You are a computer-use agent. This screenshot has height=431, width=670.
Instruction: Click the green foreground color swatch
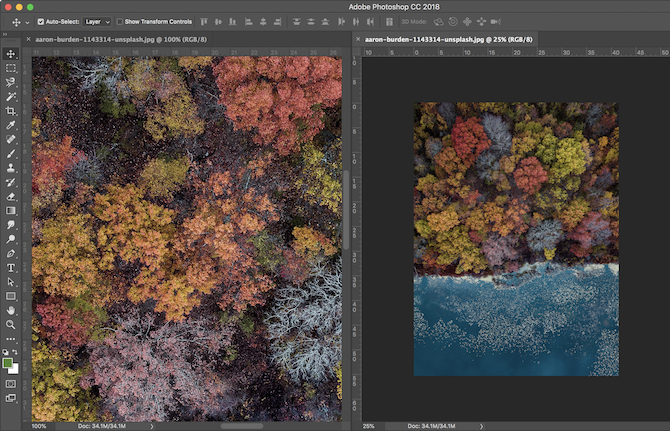pos(9,363)
